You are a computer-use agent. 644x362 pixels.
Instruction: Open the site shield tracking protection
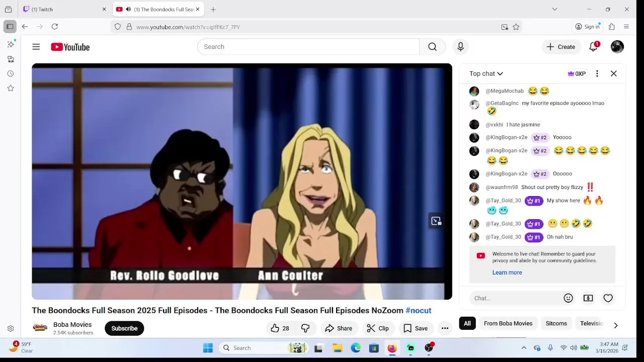(x=118, y=27)
